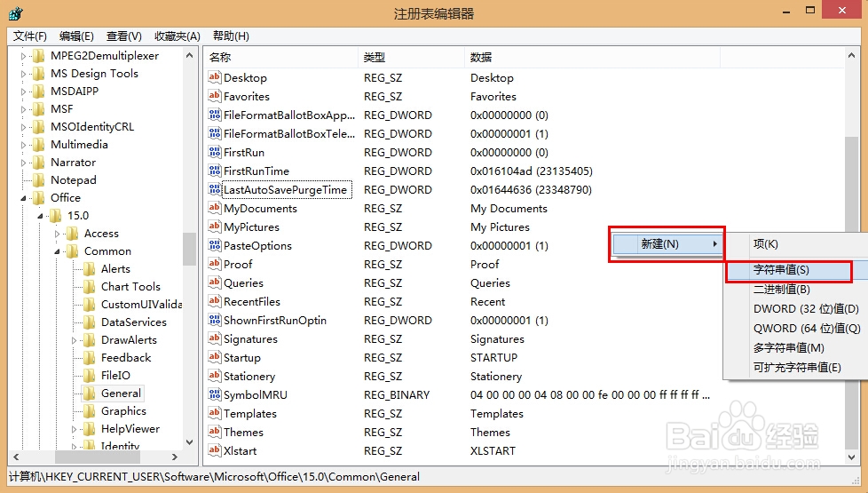The height and width of the screenshot is (493, 868).
Task: Choose 可扩充字符串值(E) from submenu
Action: click(x=795, y=367)
